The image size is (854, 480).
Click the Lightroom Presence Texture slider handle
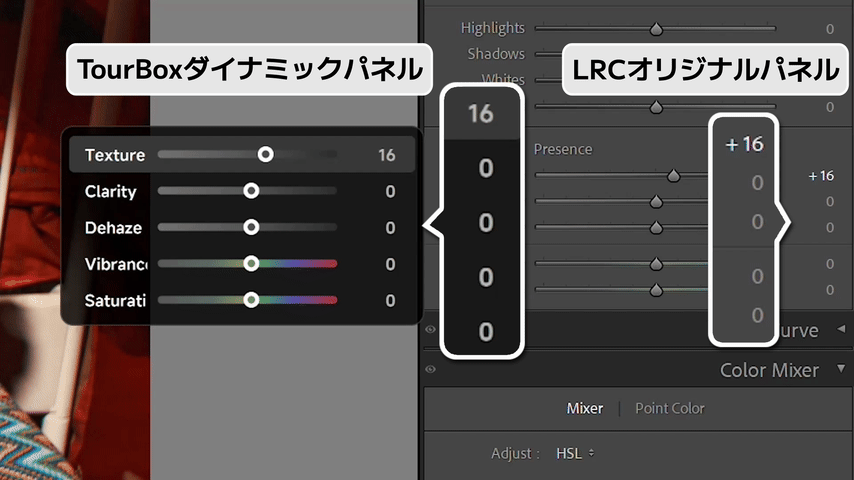[674, 176]
